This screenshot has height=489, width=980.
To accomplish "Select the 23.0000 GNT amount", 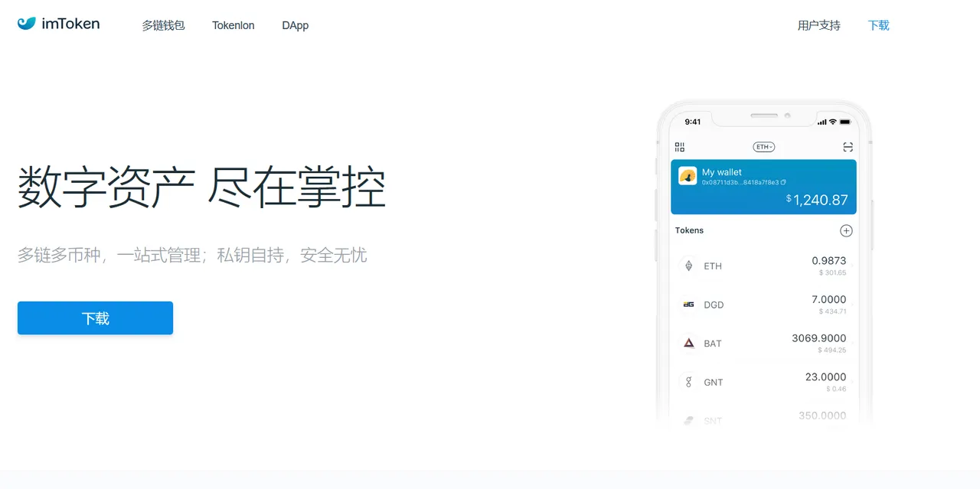I will (x=826, y=377).
